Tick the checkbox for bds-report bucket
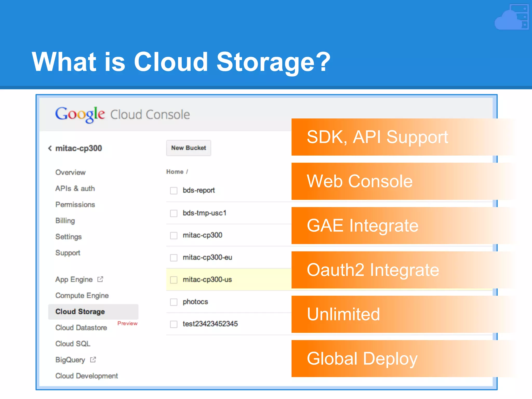Viewport: 532px width, 399px height. coord(174,191)
